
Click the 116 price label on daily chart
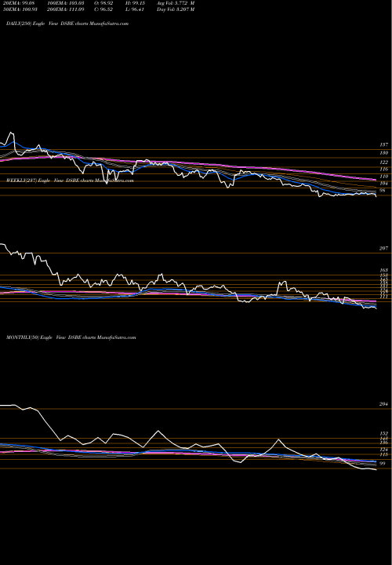pos(383,169)
